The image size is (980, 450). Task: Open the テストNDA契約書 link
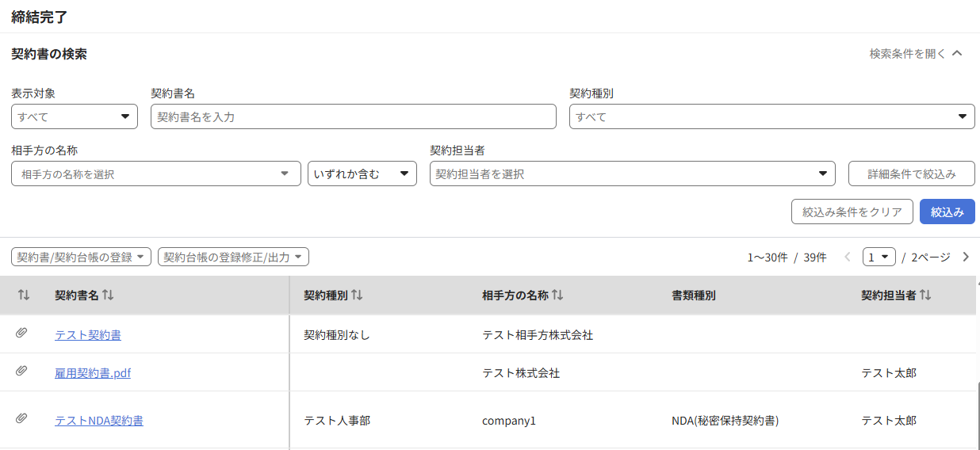(99, 421)
